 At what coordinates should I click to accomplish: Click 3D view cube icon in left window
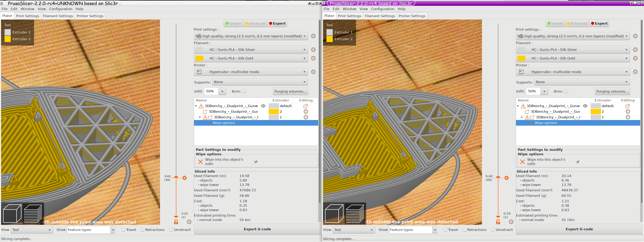pyautogui.click(x=12, y=213)
